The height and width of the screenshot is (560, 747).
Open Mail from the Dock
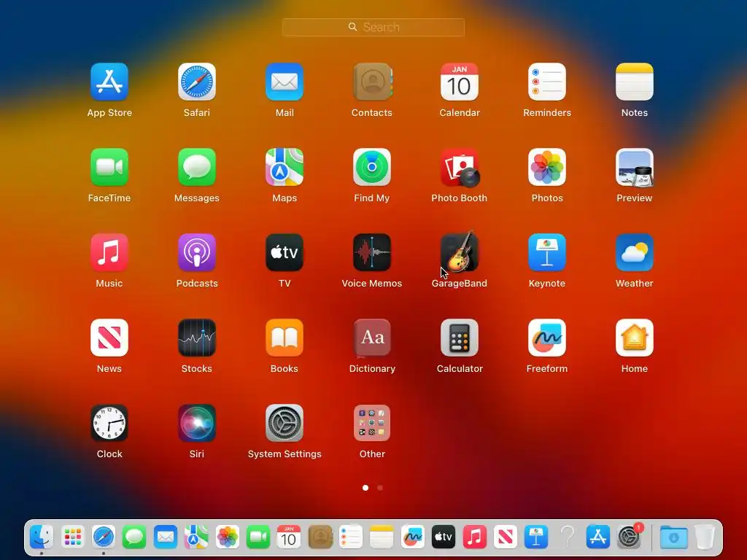pos(166,537)
